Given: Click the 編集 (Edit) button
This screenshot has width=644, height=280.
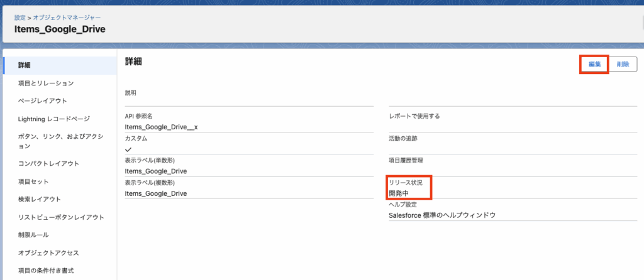Looking at the screenshot, I should [x=594, y=64].
